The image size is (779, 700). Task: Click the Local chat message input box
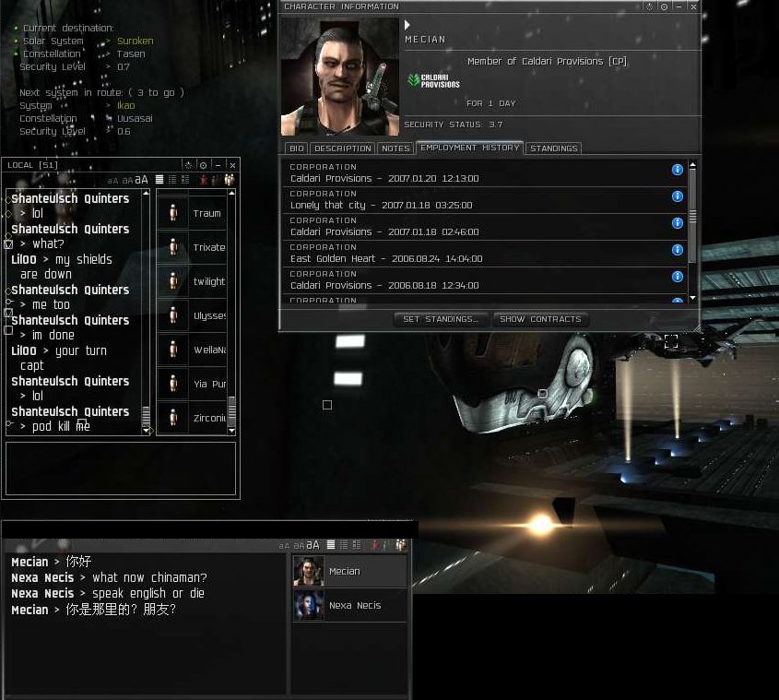pyautogui.click(x=121, y=469)
